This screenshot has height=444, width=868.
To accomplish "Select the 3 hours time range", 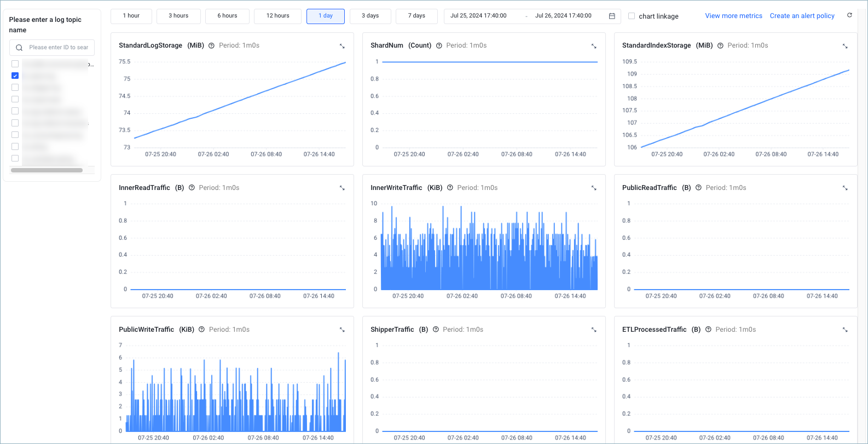I will [x=178, y=16].
